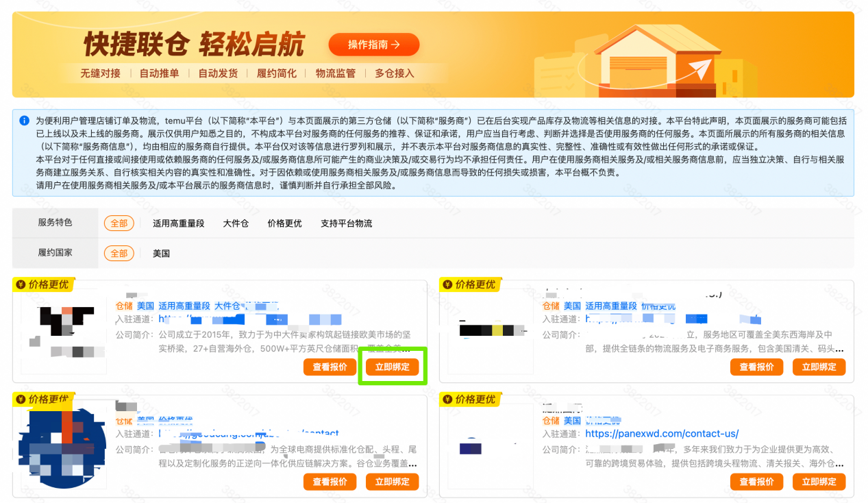Click the circular company logo on bottom-left card
868x503 pixels.
click(62, 445)
